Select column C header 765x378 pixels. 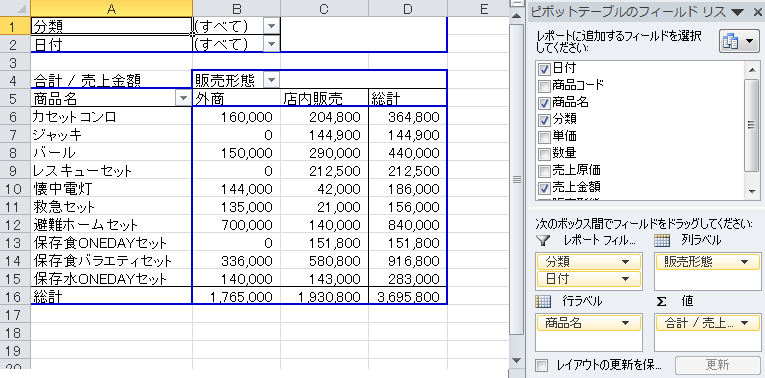[x=324, y=8]
